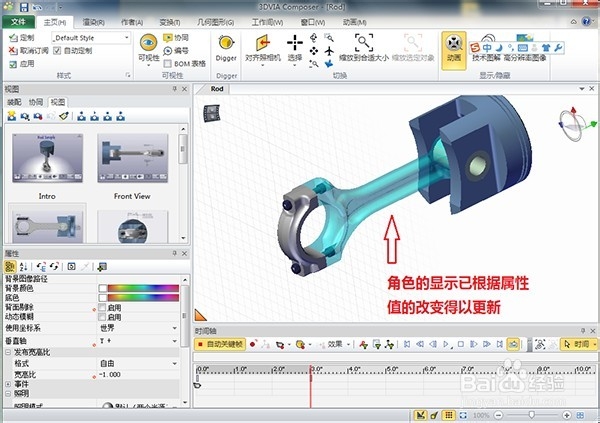Toggle the 自动关键帧 button
This screenshot has width=600, height=423.
[x=220, y=344]
